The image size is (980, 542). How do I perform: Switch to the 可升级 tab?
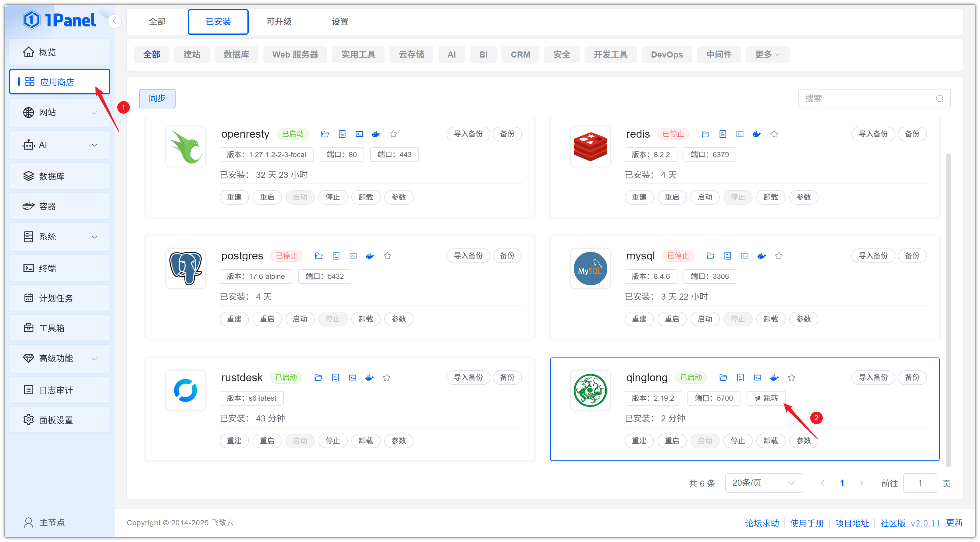[279, 22]
